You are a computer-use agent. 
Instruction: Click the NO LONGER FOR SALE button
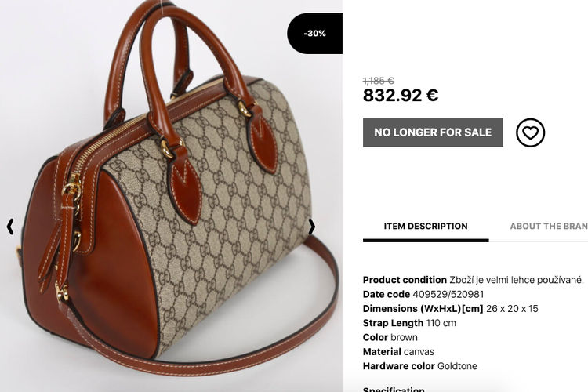coord(433,132)
